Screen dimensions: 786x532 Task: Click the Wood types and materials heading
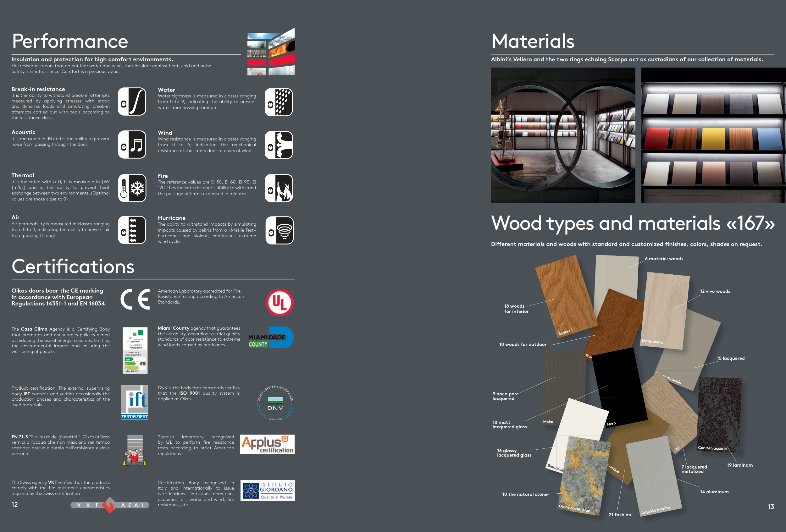click(x=633, y=223)
